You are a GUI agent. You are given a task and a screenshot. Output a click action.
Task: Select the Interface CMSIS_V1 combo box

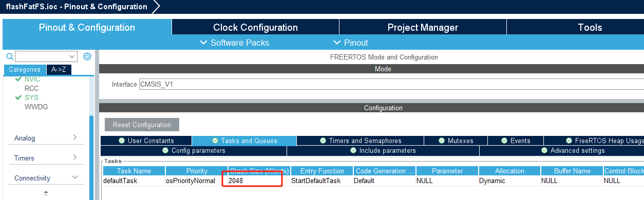(391, 84)
